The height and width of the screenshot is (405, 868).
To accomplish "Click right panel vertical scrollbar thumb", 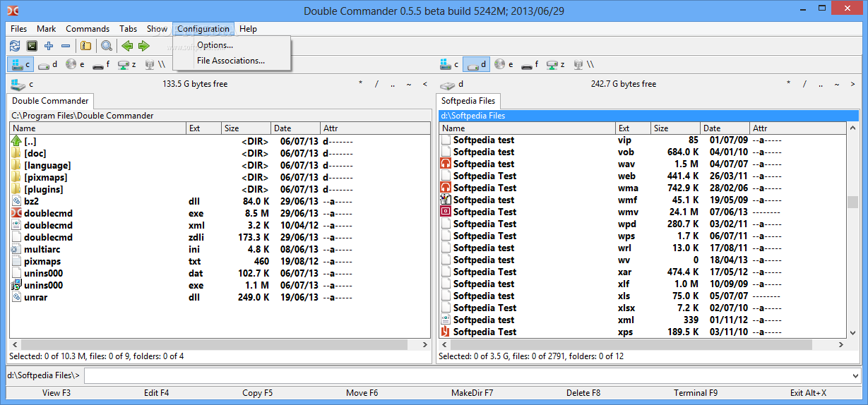I will click(852, 202).
